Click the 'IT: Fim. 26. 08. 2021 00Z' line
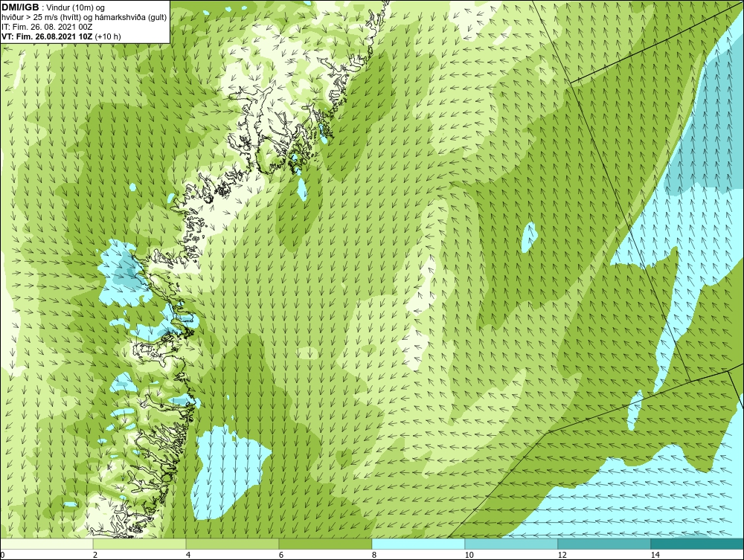The image size is (744, 560). coord(47,27)
